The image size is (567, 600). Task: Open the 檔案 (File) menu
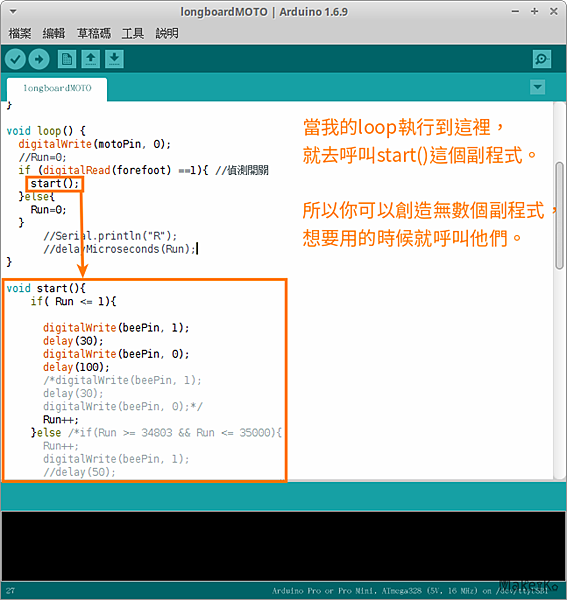coord(20,34)
